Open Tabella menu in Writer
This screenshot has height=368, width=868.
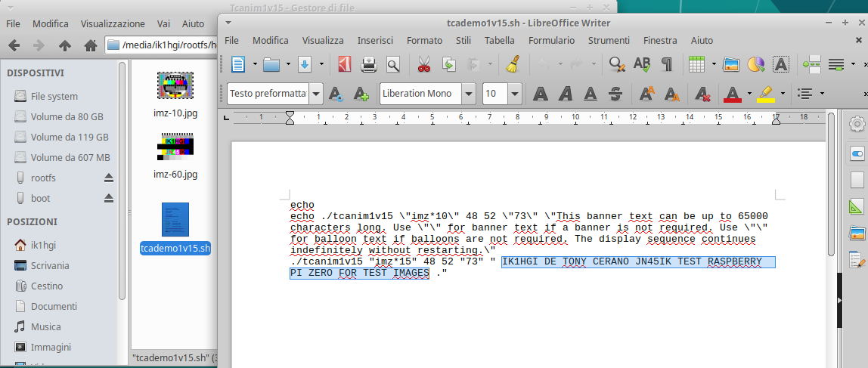[499, 40]
